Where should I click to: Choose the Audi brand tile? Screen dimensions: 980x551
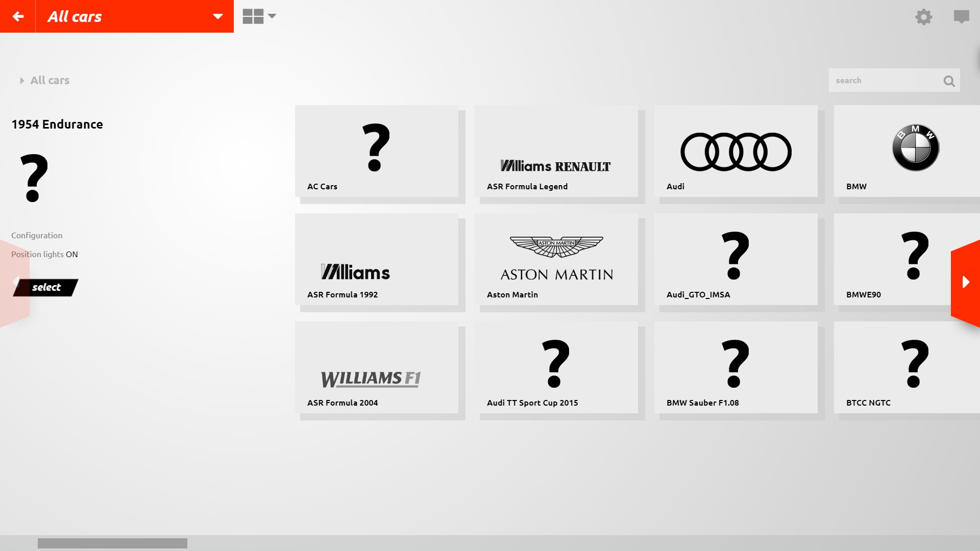pyautogui.click(x=736, y=151)
